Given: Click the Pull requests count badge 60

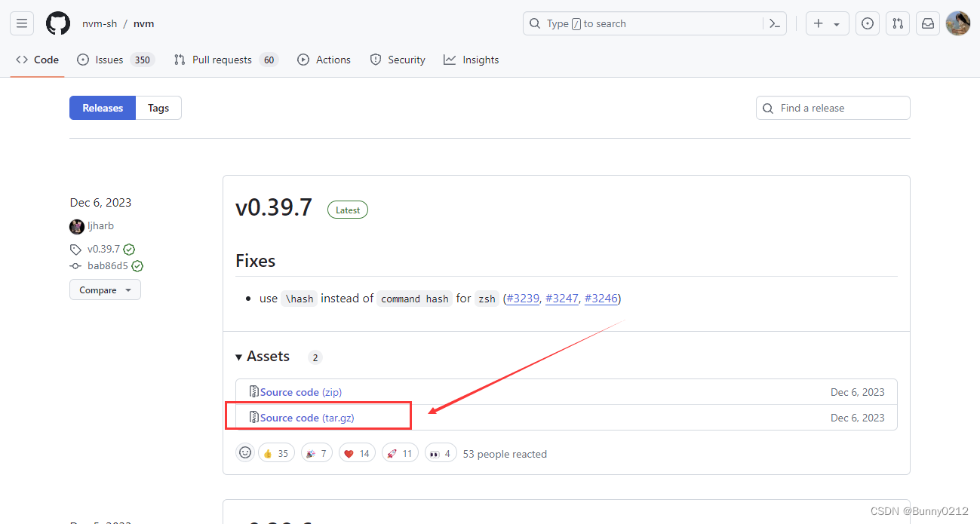Looking at the screenshot, I should click(269, 60).
